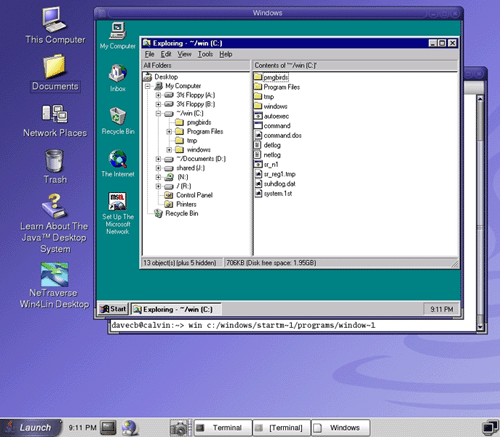Image resolution: width=500 pixels, height=437 pixels.
Task: Expand the shared (J:) drive node
Action: pyautogui.click(x=158, y=168)
